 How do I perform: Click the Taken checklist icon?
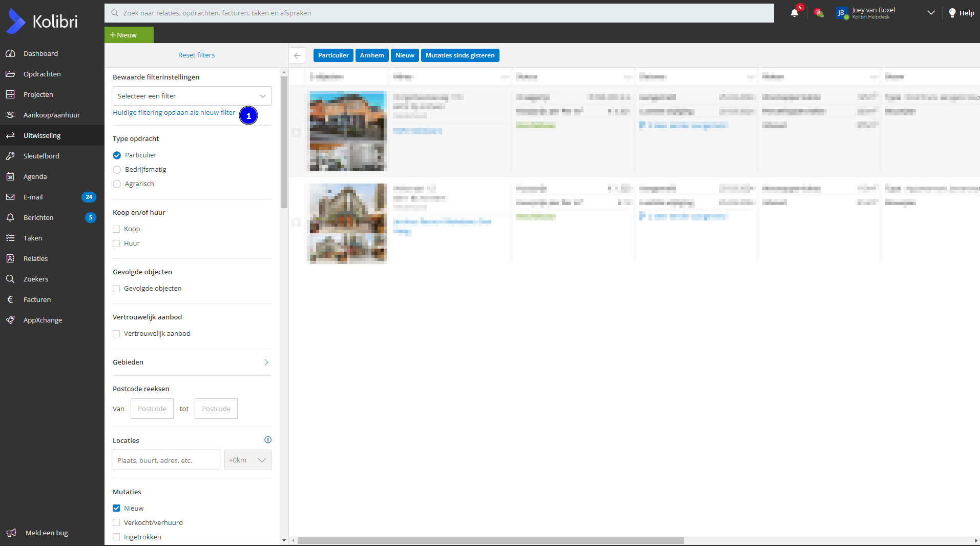[10, 238]
